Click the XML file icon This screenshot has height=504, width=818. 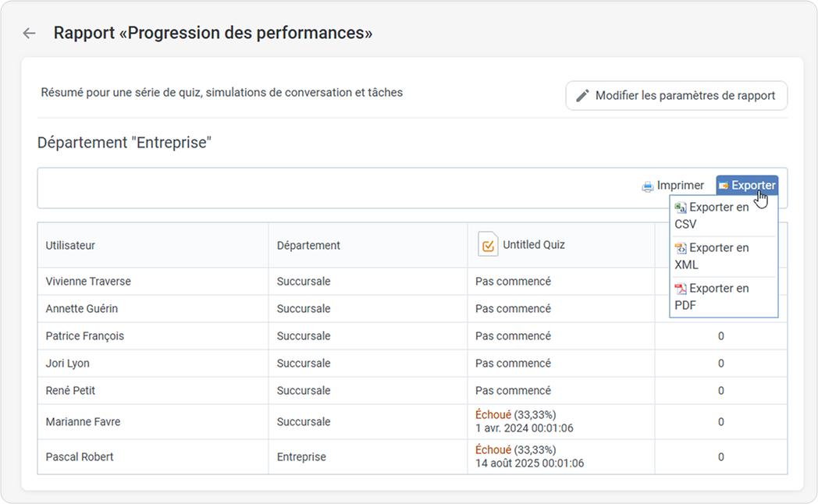pos(681,248)
